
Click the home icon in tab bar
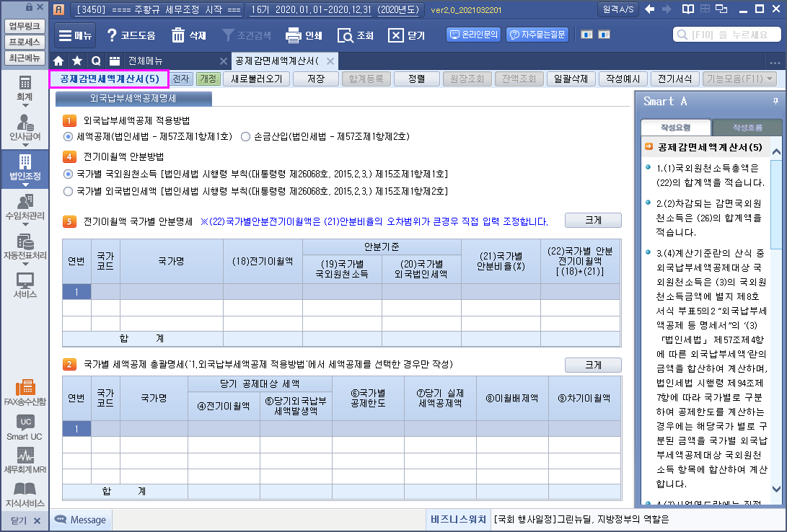(58, 61)
